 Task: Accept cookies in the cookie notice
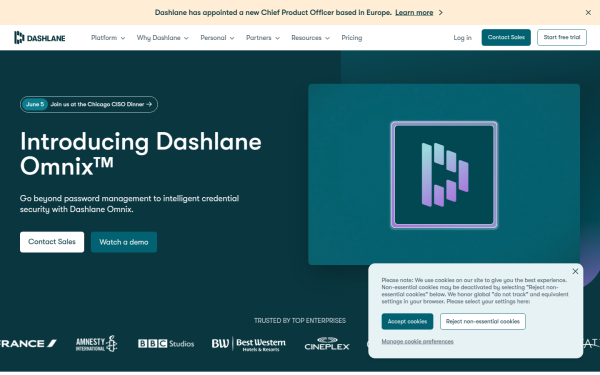[407, 321]
